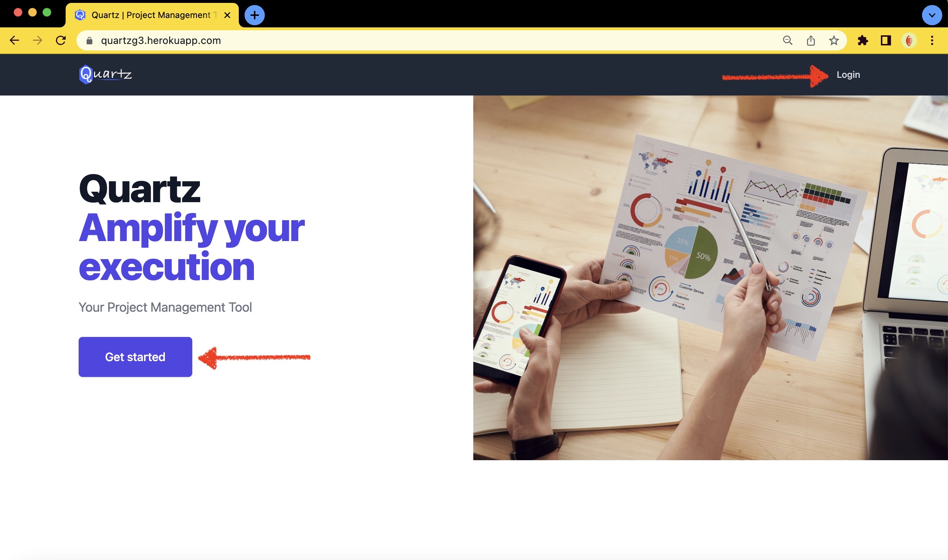Click the browser share icon
Screen dimensions: 948x560
pos(811,40)
